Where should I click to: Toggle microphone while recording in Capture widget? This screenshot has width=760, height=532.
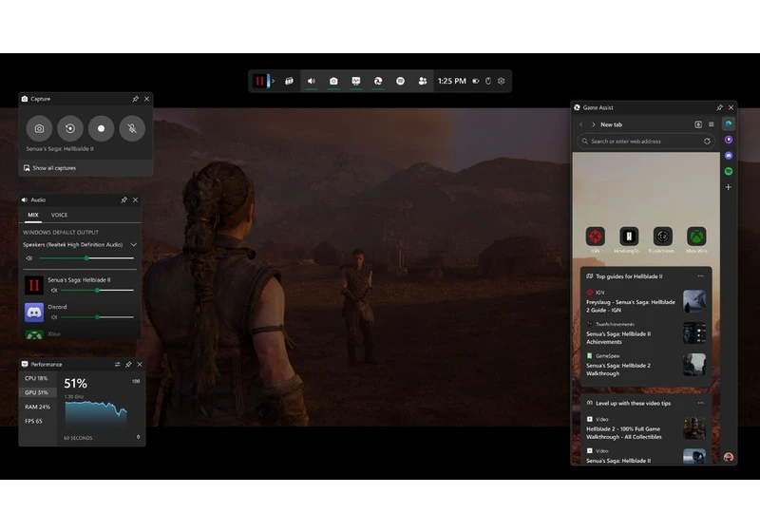[132, 128]
